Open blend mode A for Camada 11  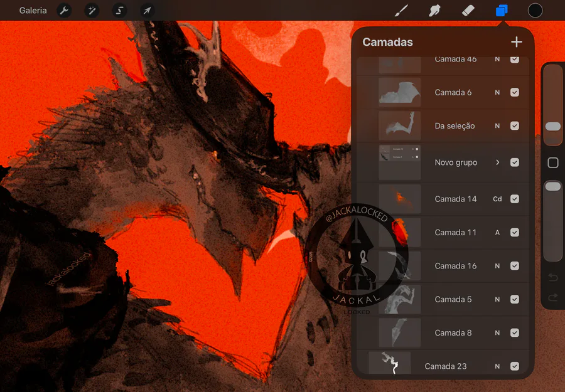(497, 233)
